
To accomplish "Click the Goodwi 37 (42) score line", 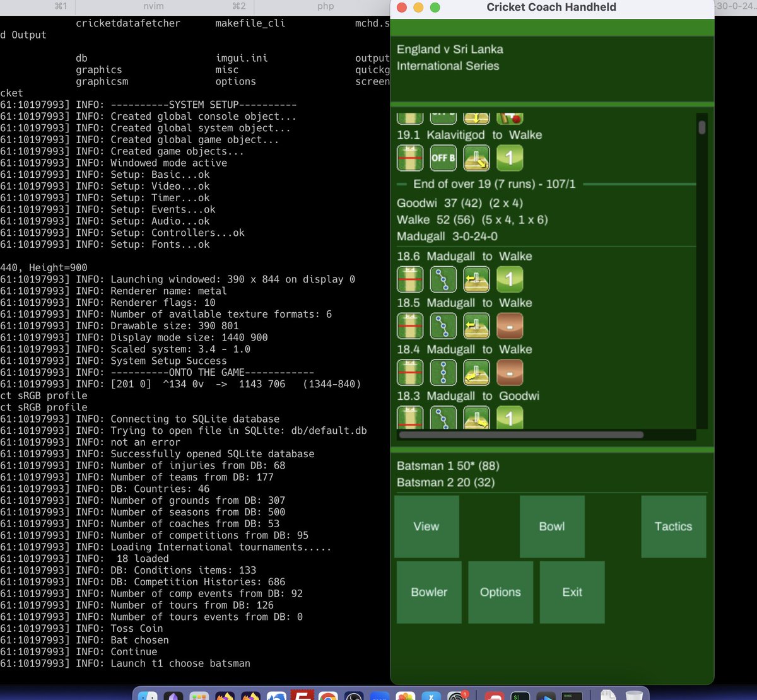I will 460,203.
